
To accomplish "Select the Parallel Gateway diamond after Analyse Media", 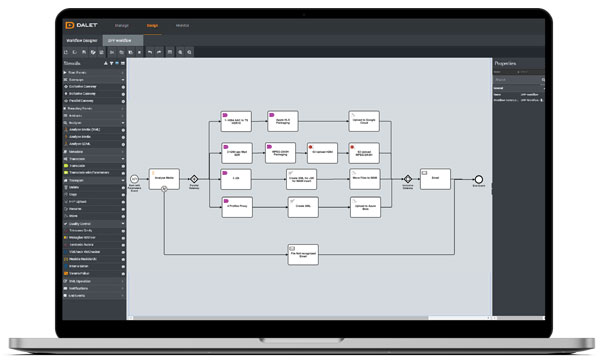I will click(194, 179).
